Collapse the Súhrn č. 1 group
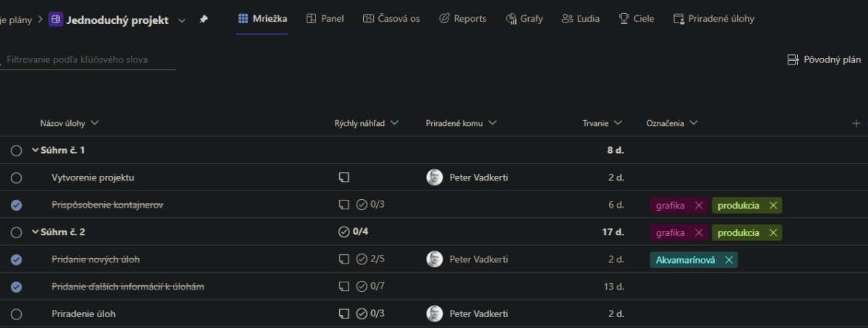The height and width of the screenshot is (328, 868). point(35,150)
